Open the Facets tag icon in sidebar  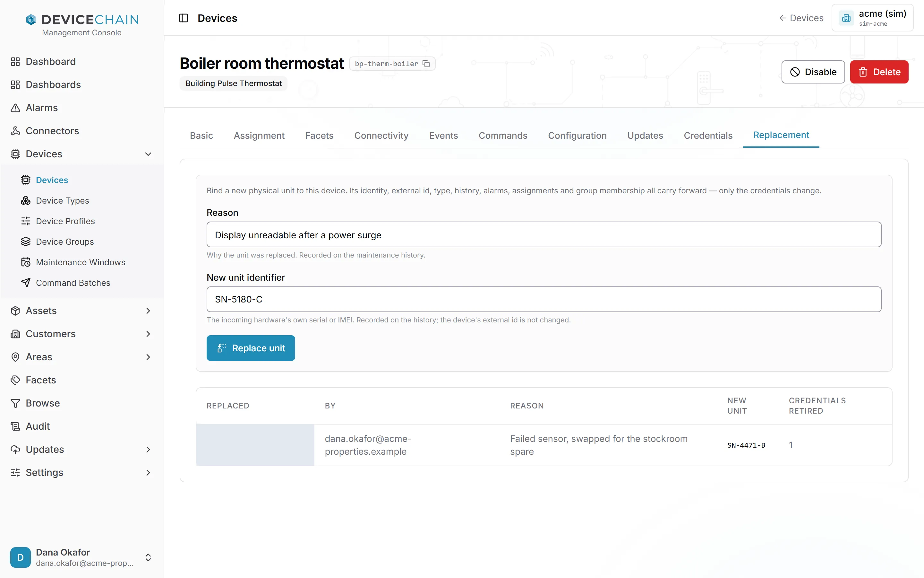[x=15, y=380]
